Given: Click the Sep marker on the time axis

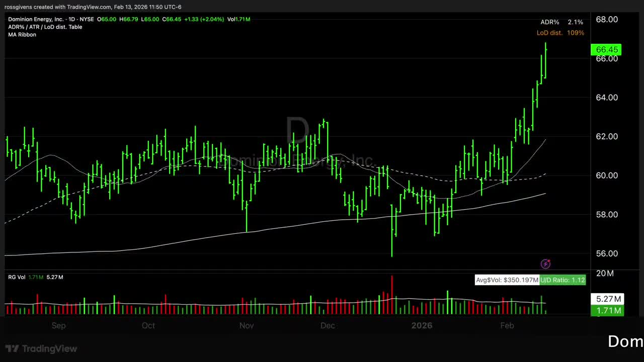Looking at the screenshot, I should [58, 326].
